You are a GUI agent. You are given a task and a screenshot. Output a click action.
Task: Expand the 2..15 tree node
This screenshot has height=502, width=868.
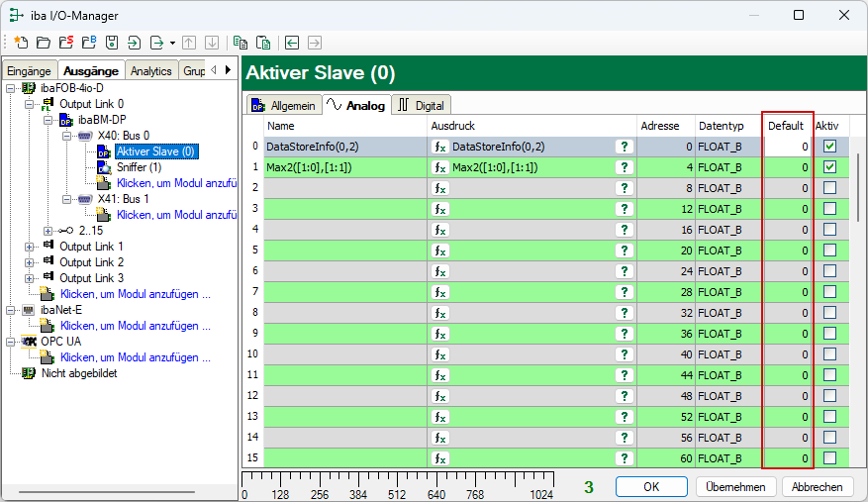(48, 231)
